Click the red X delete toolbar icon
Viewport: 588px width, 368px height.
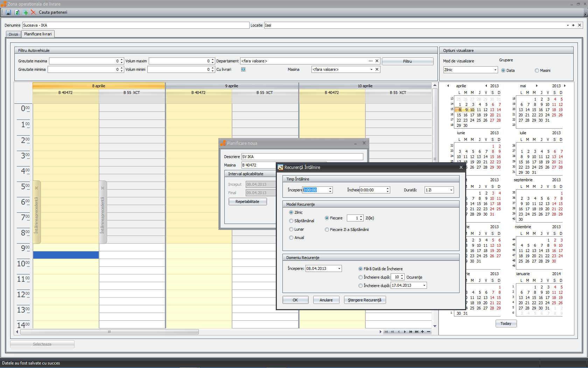pos(33,12)
